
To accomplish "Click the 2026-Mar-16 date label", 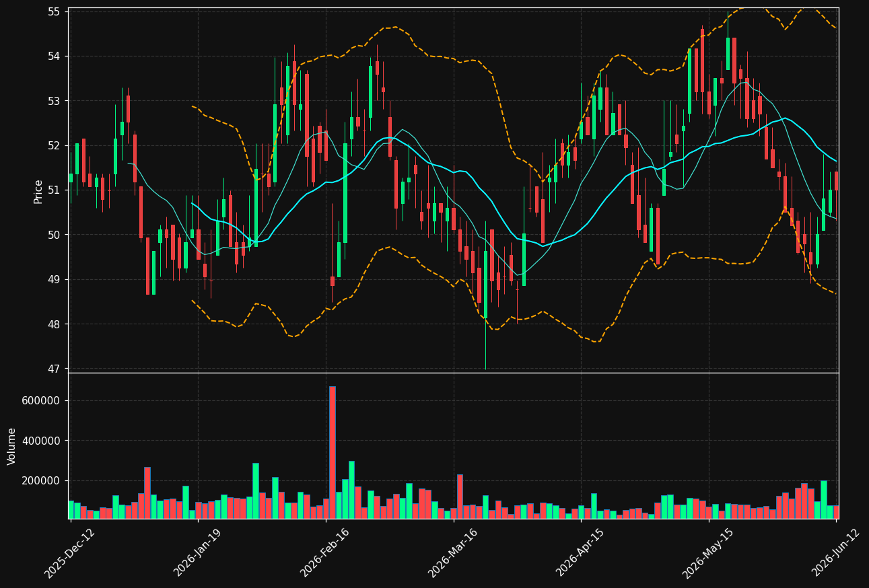I will [x=452, y=552].
